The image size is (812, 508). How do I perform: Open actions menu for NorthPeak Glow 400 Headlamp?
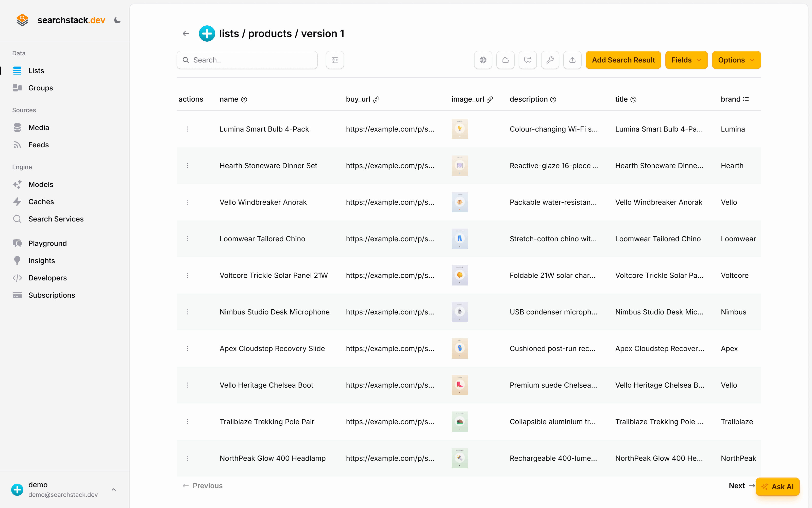[x=188, y=458]
